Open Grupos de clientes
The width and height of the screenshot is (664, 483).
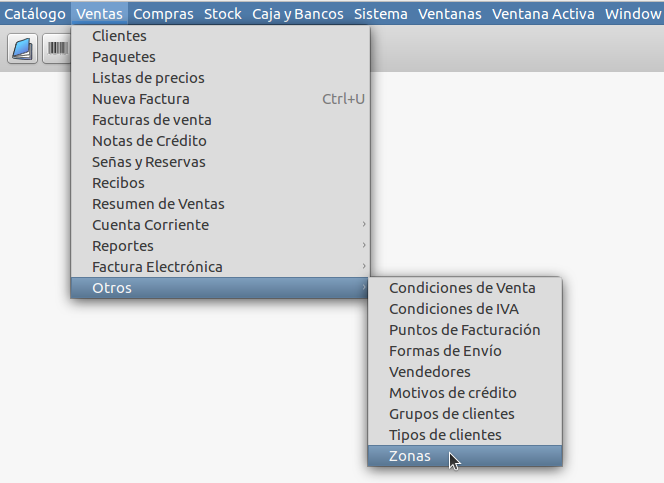[465, 414]
